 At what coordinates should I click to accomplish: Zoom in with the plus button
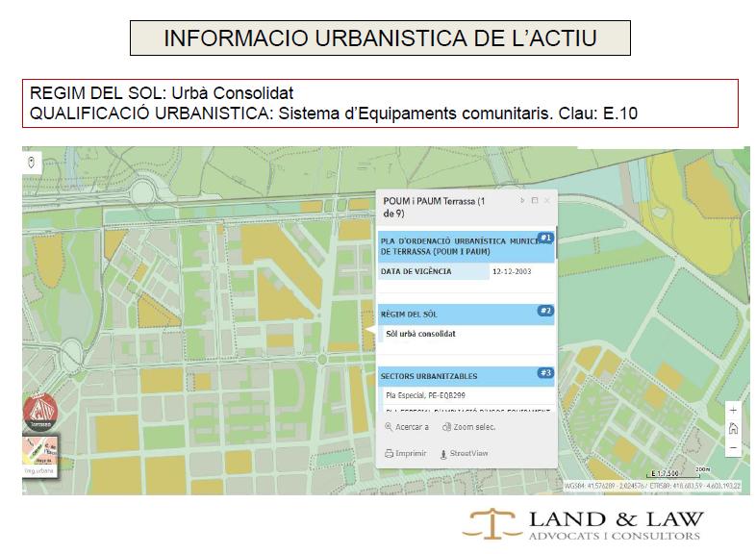(x=733, y=409)
